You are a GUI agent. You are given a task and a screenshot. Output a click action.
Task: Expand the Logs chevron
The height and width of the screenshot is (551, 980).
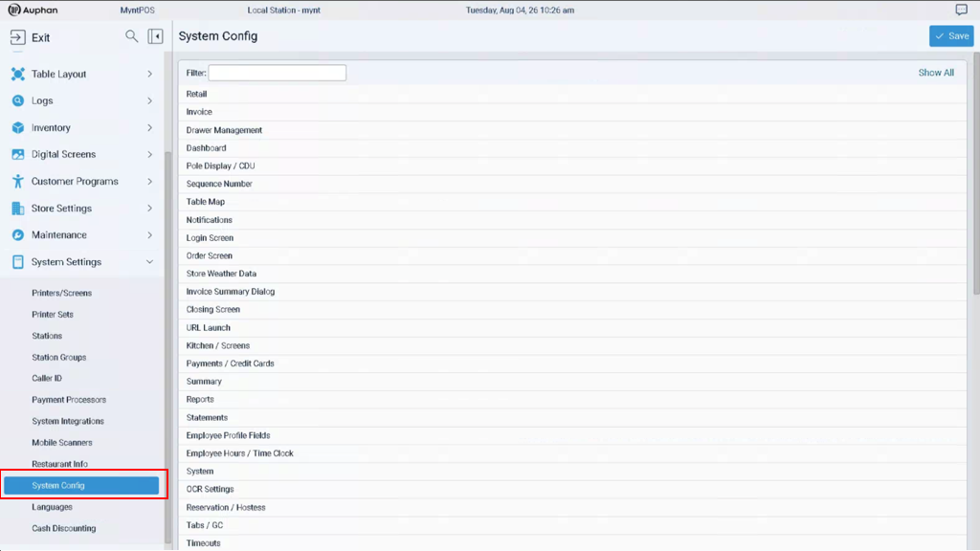[150, 100]
